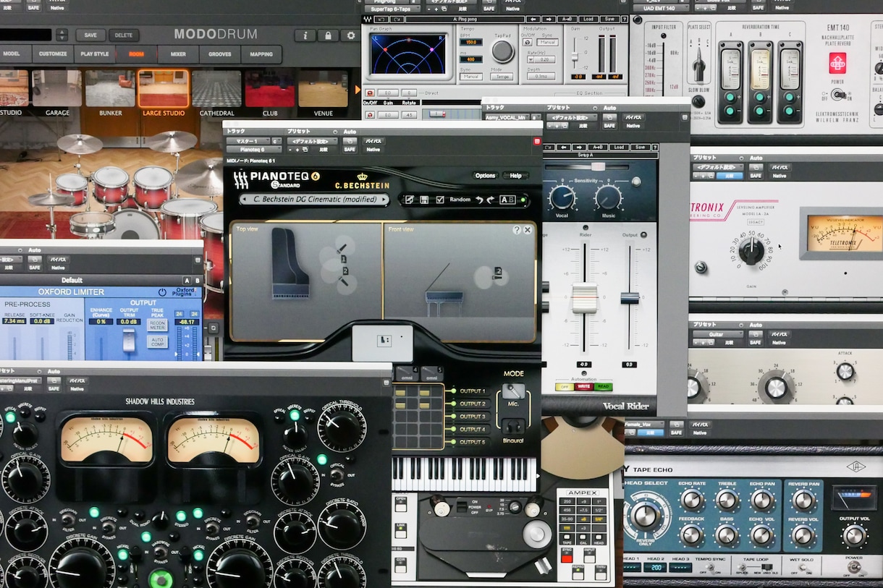Click the MODO DRUM DELETE button
The height and width of the screenshot is (588, 883).
(124, 35)
